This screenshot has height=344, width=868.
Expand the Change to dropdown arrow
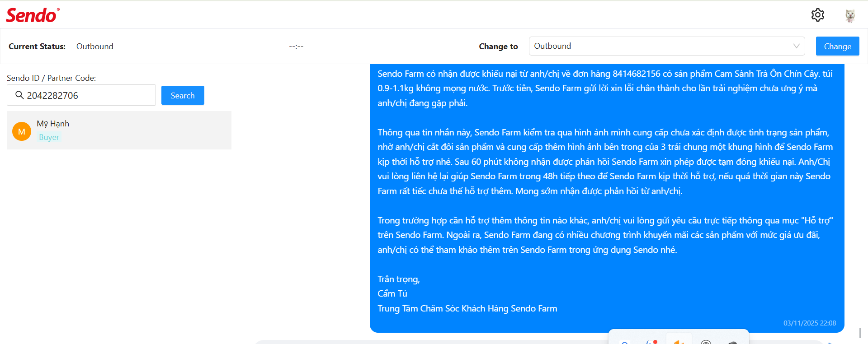pos(796,46)
